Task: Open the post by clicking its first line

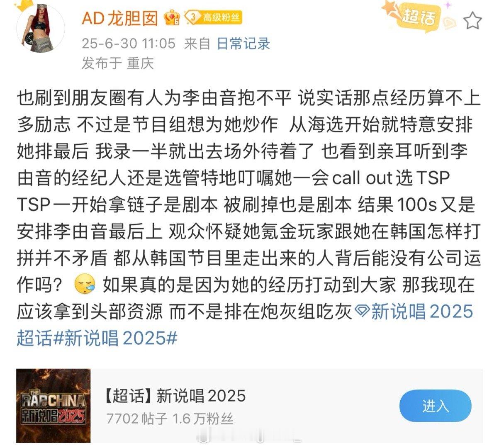Action: (x=249, y=99)
